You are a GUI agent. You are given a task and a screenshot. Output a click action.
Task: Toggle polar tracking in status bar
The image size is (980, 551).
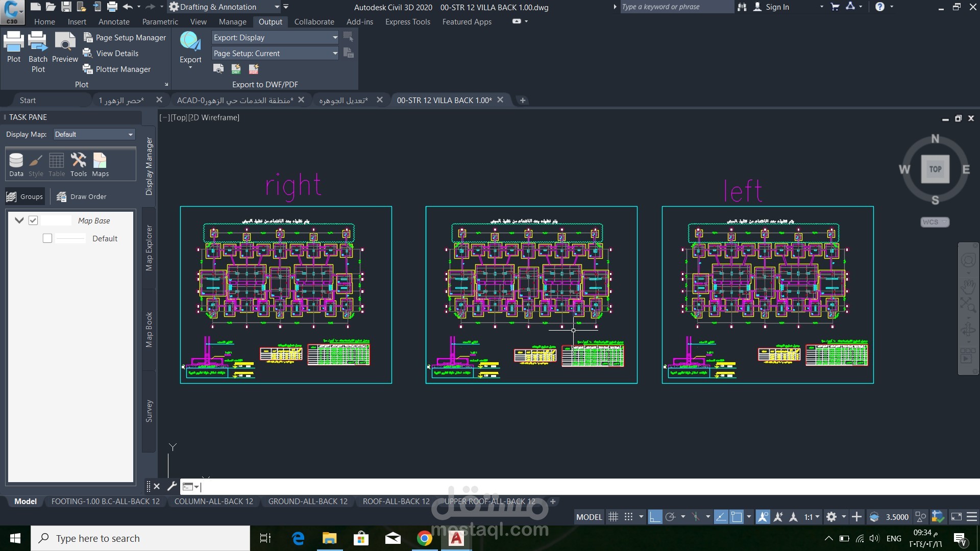671,517
